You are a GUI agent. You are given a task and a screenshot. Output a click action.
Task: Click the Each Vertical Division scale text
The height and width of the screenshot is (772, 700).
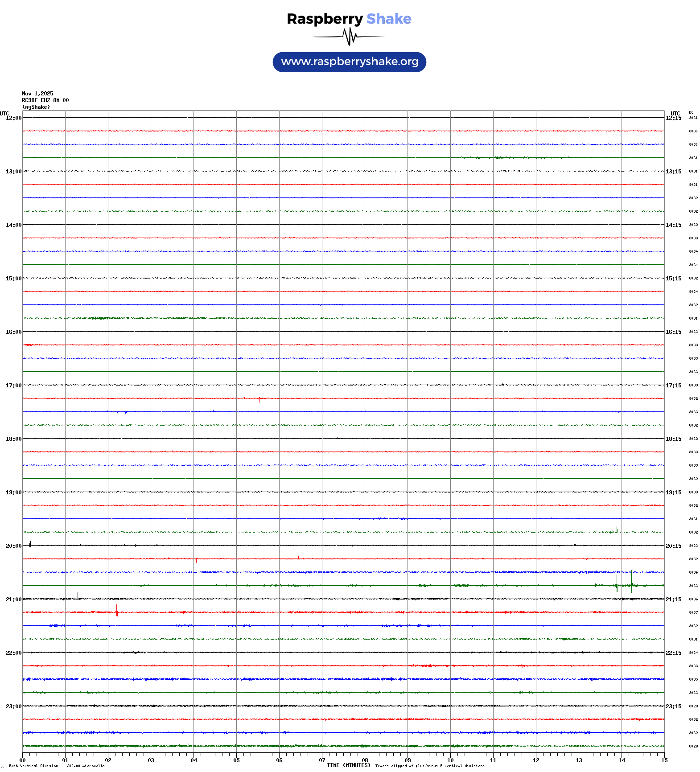click(x=57, y=766)
